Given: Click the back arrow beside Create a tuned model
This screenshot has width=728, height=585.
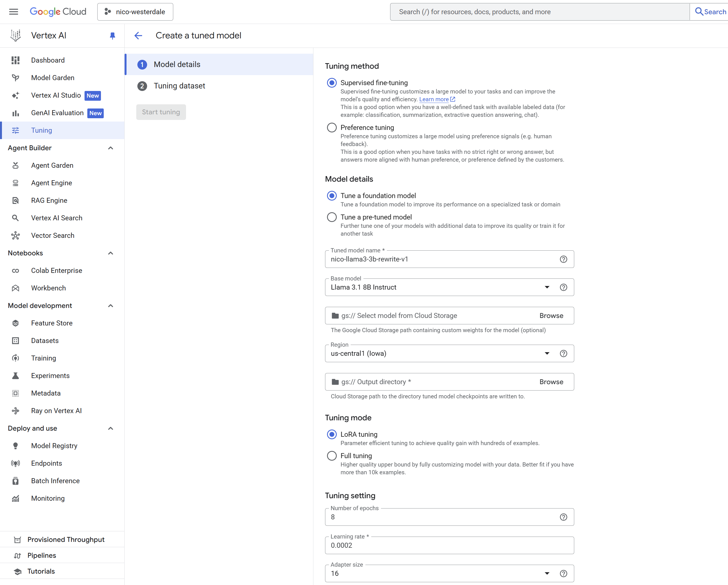Looking at the screenshot, I should [138, 35].
